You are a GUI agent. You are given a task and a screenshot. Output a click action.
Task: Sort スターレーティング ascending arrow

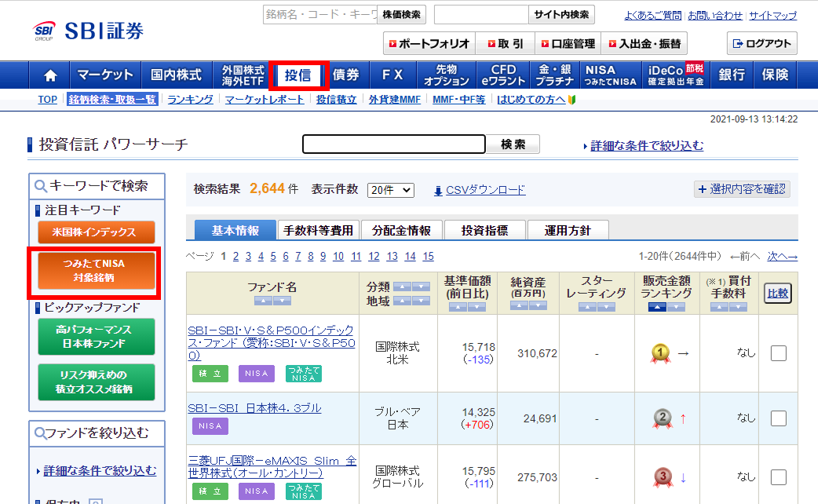tap(587, 307)
